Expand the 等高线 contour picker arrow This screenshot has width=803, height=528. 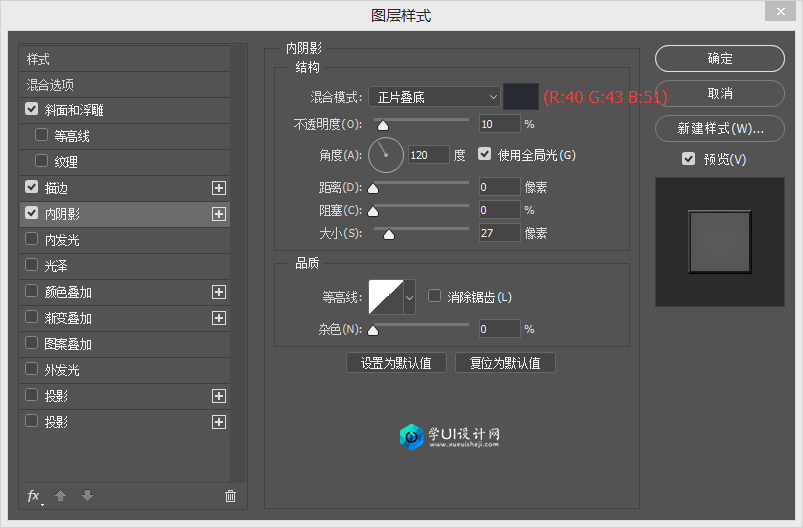[409, 297]
